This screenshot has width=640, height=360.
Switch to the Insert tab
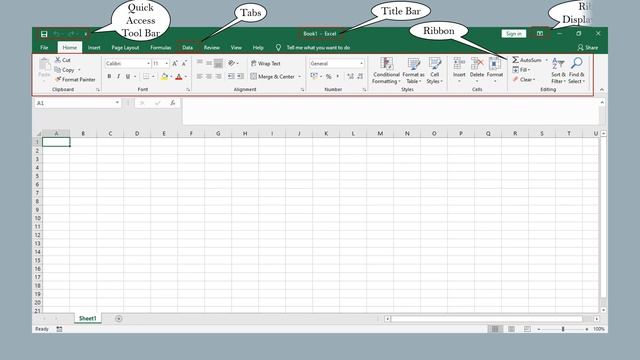pyautogui.click(x=94, y=47)
